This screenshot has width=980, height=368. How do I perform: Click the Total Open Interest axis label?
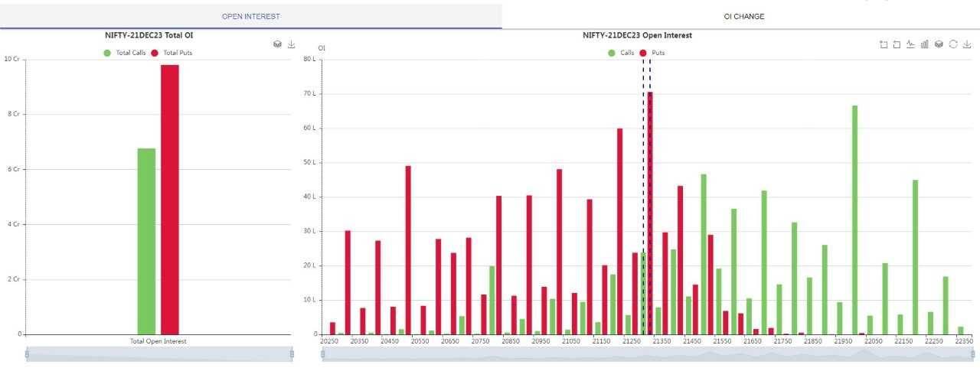point(158,341)
